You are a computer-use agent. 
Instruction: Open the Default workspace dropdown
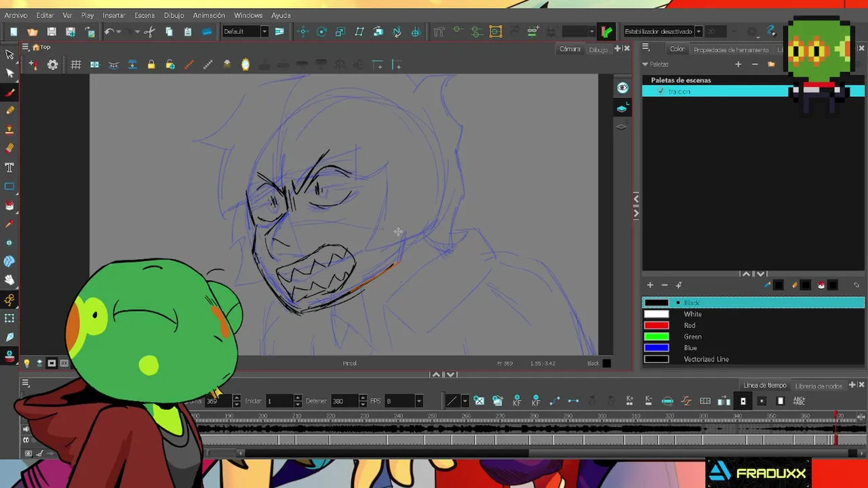click(264, 32)
